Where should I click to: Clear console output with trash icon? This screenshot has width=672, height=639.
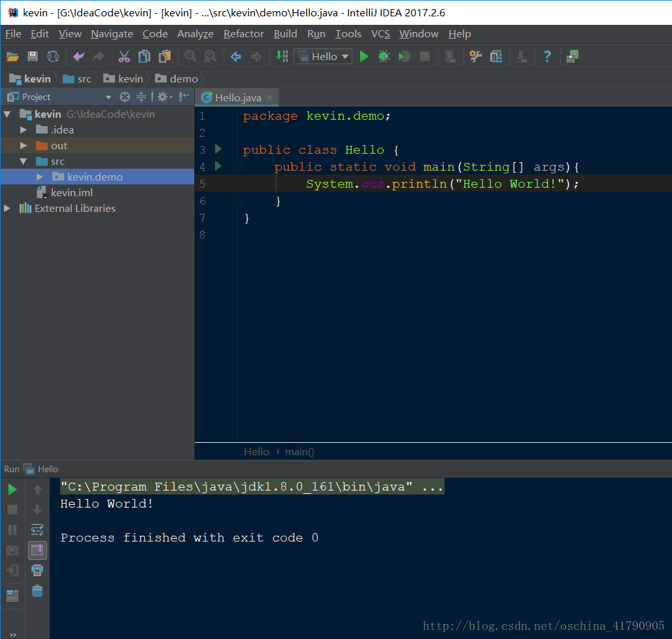pyautogui.click(x=37, y=591)
